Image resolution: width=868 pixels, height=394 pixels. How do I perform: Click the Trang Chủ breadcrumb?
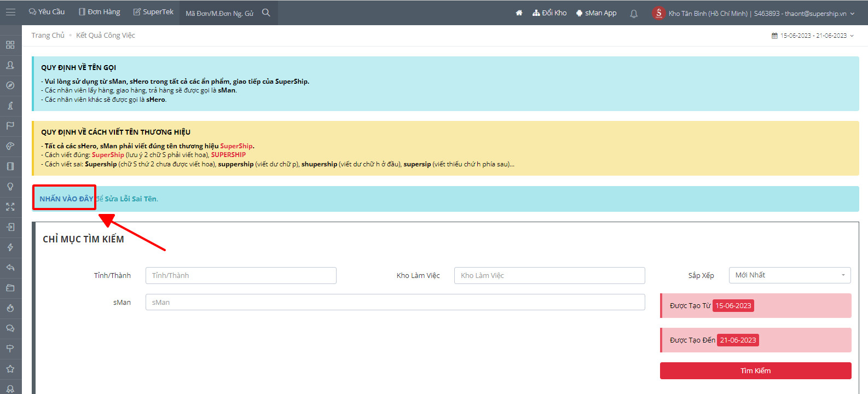[48, 35]
